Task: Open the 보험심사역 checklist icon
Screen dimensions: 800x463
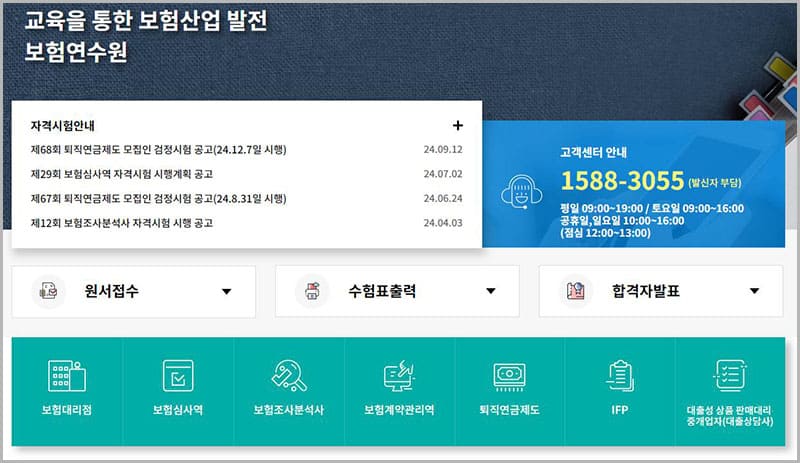Action: click(x=178, y=376)
